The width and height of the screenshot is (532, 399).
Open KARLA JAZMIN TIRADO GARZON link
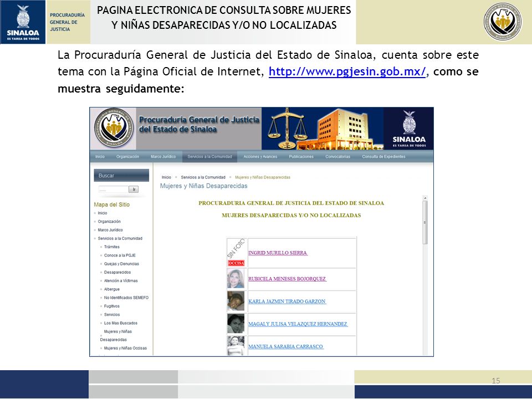(x=287, y=301)
